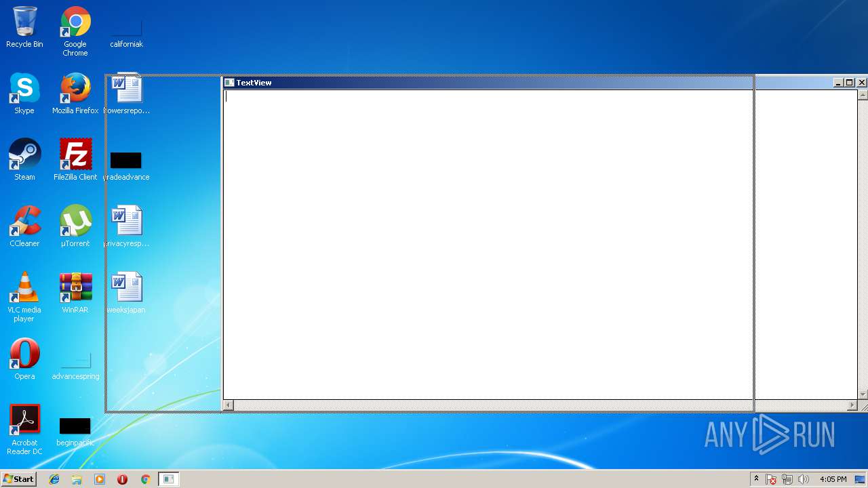Click the TextView horizontal scrollbar left arrow
Viewport: 868px width, 488px height.
pyautogui.click(x=229, y=405)
